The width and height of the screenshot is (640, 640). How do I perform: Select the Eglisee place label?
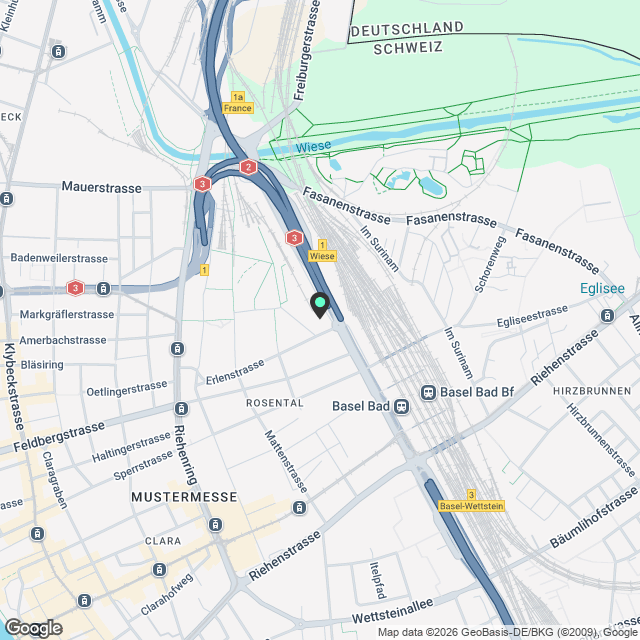(x=602, y=288)
